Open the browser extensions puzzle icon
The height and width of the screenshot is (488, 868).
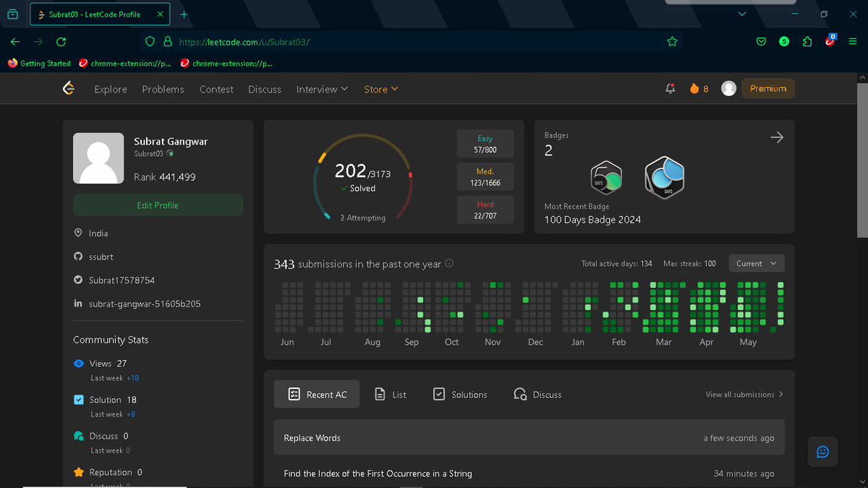[x=807, y=41]
